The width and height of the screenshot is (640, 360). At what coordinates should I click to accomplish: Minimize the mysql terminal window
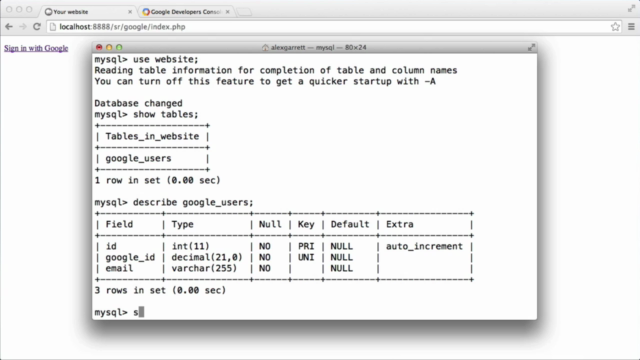click(109, 47)
